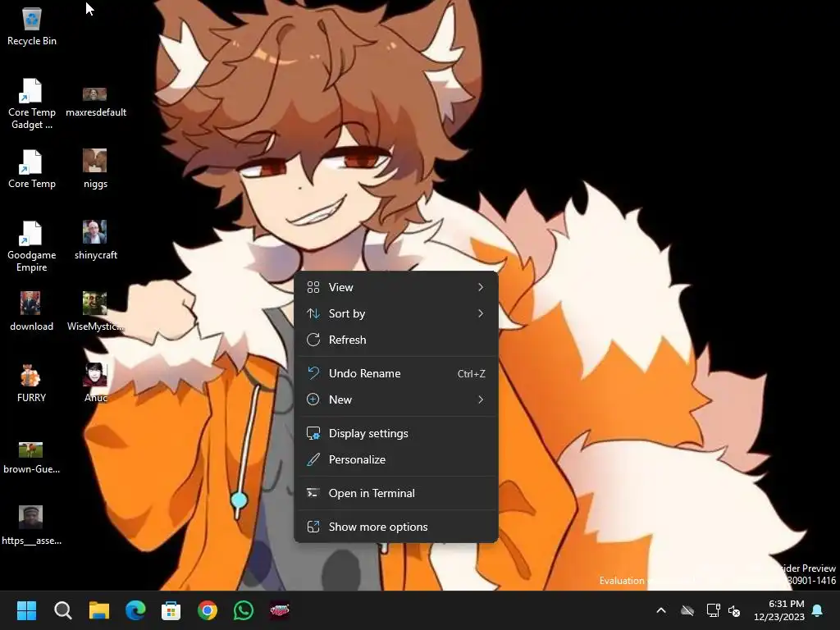Open the Windows Start menu
Viewport: 840px width, 630px height.
26,610
